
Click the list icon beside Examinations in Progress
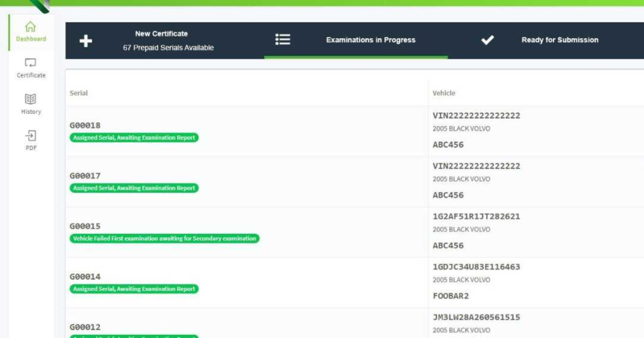[283, 40]
